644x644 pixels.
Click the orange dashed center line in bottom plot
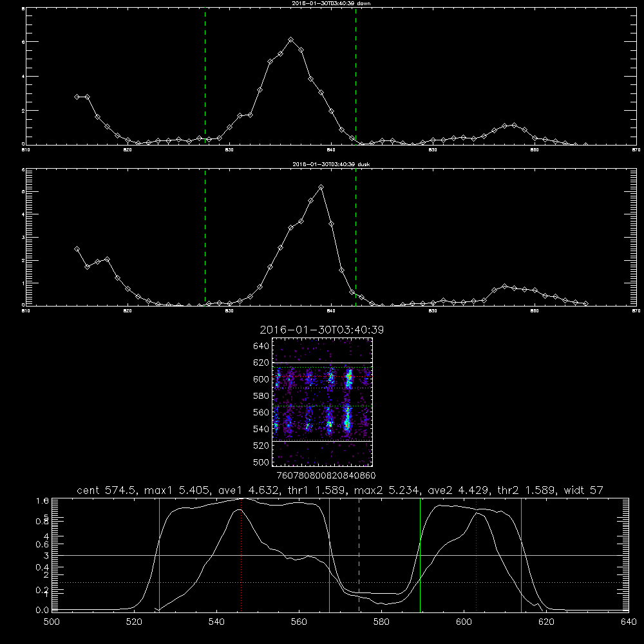tap(359, 555)
